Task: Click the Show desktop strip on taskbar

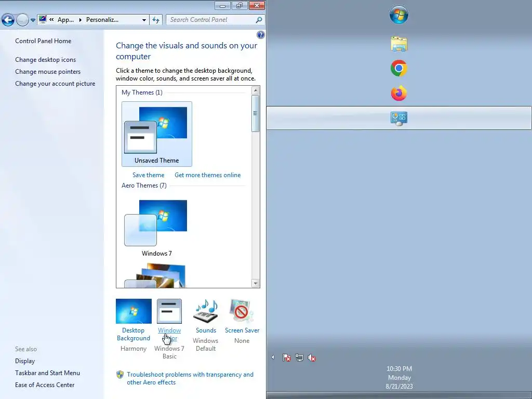Action: coord(399,395)
